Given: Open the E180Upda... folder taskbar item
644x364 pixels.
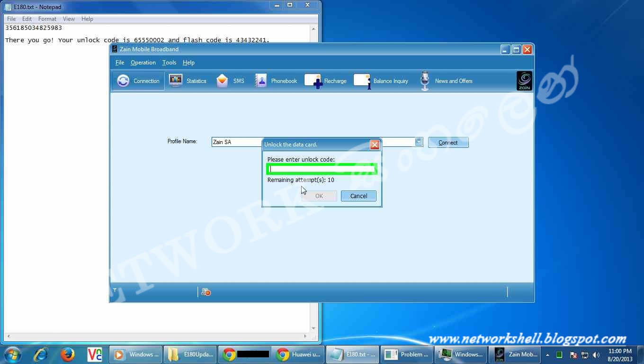Looking at the screenshot, I should (190, 354).
